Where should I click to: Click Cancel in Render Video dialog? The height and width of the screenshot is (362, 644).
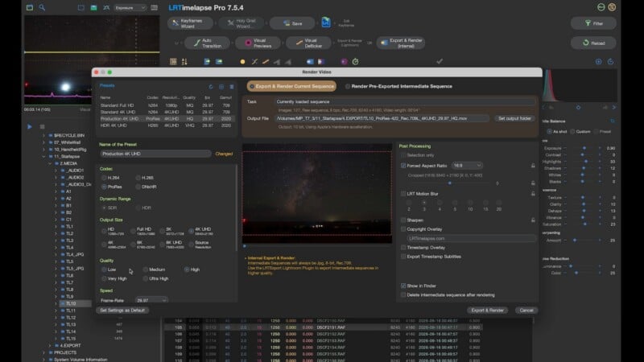(x=526, y=311)
